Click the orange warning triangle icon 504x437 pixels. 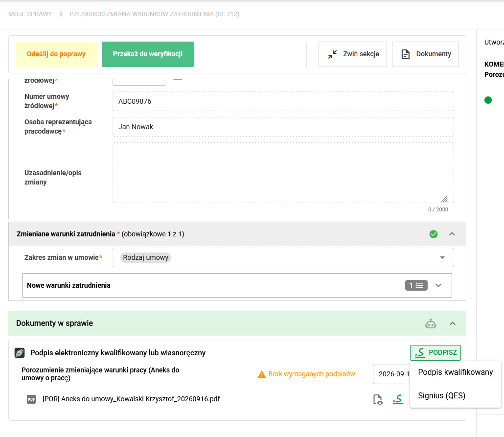click(x=262, y=374)
